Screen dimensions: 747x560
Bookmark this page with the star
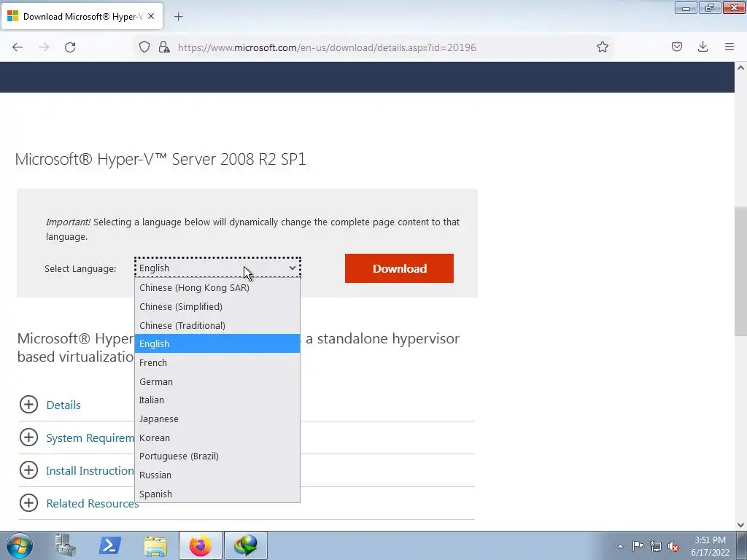[x=602, y=47]
